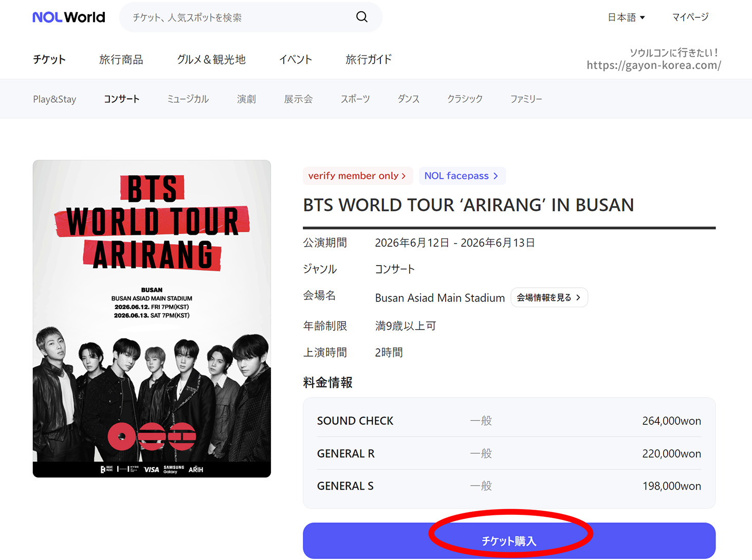Open the 旅行ガイド menu item

click(x=369, y=60)
